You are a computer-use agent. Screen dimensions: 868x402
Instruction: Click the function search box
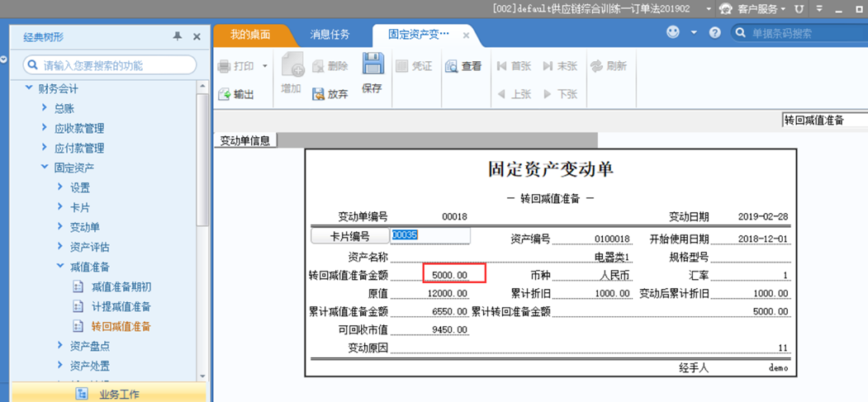110,65
